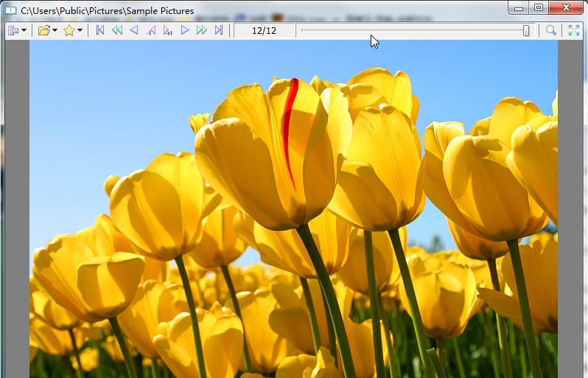Advance to the next image
The height and width of the screenshot is (378, 588).
185,30
